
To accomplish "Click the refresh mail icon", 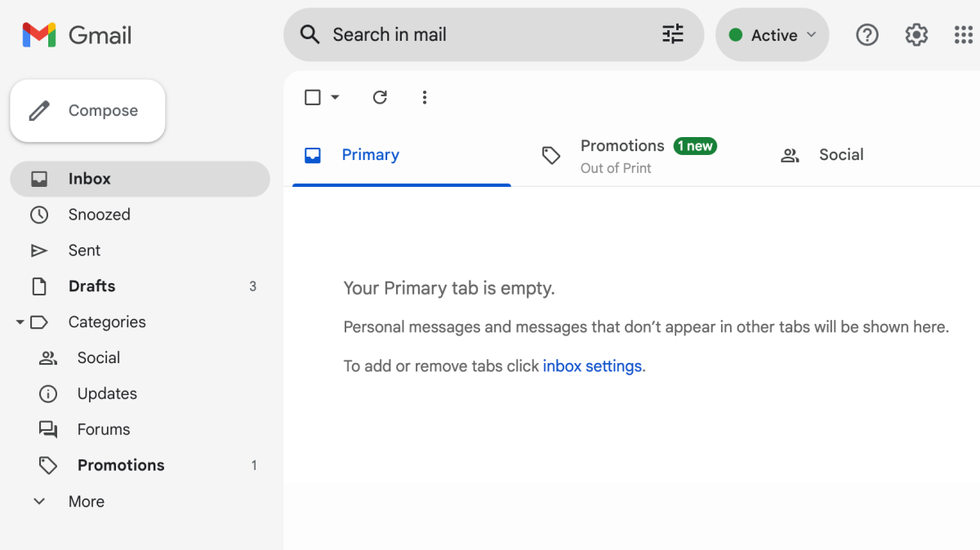I will [x=380, y=97].
